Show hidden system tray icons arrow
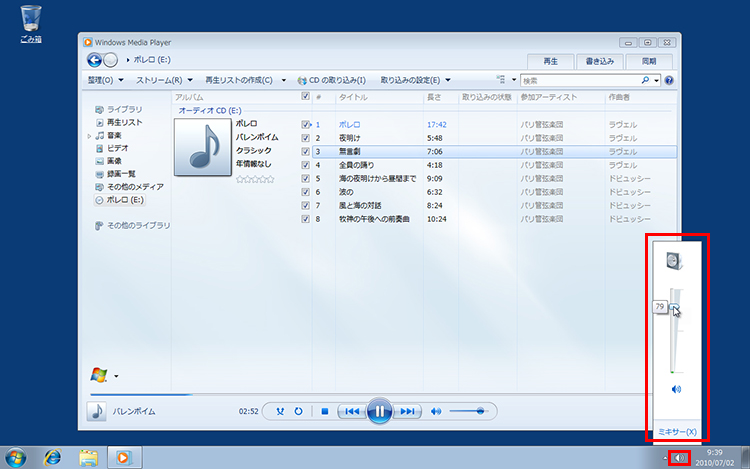 (x=665, y=458)
